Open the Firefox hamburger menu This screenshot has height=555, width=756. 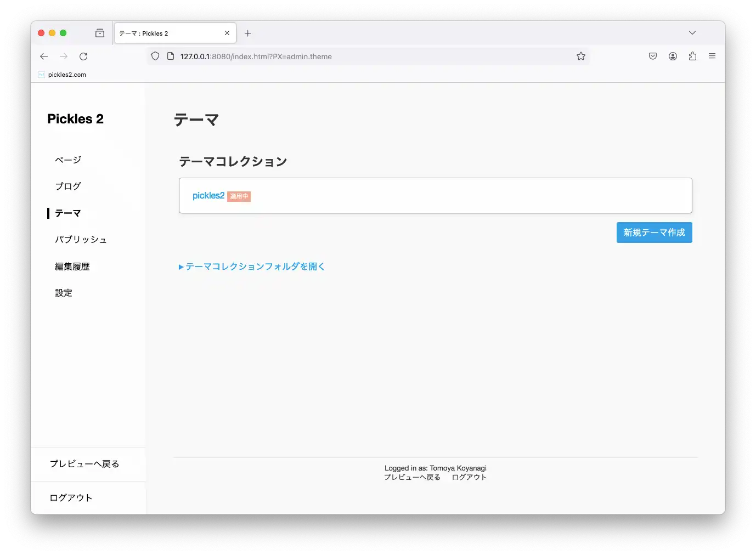click(712, 56)
